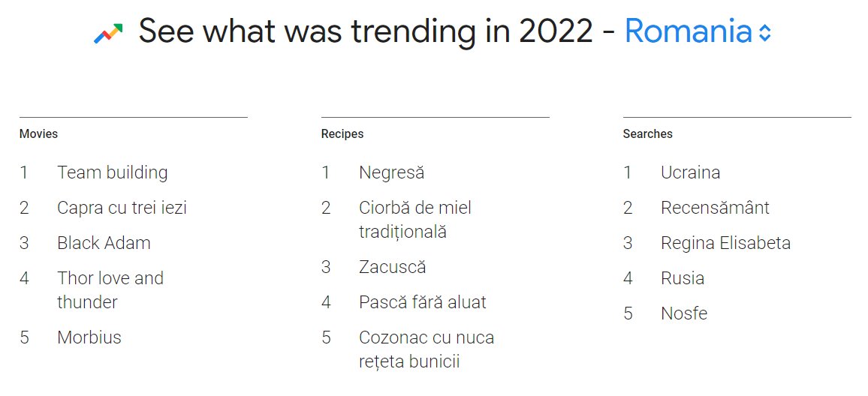The height and width of the screenshot is (396, 868).
Task: Open the Nosfe search entry
Action: pos(684,313)
